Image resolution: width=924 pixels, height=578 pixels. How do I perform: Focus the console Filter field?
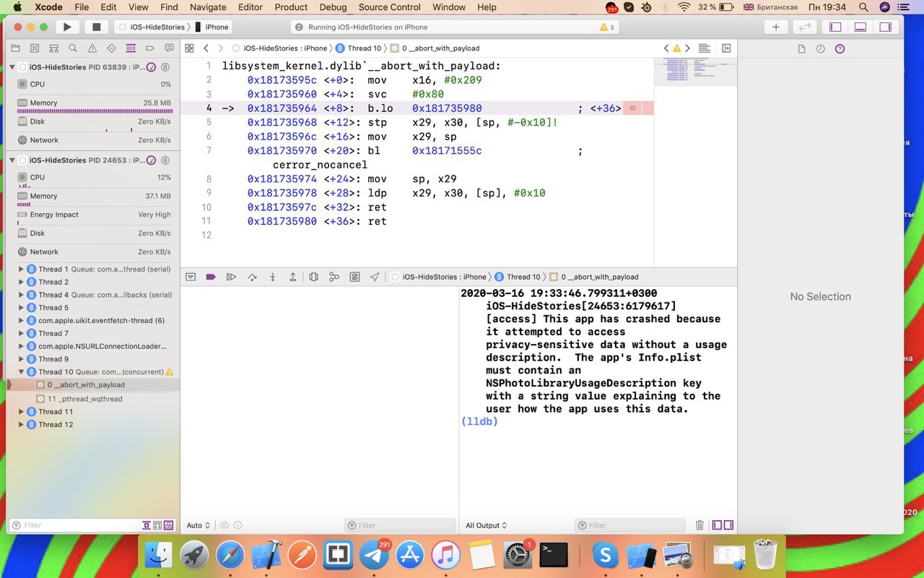(x=629, y=525)
